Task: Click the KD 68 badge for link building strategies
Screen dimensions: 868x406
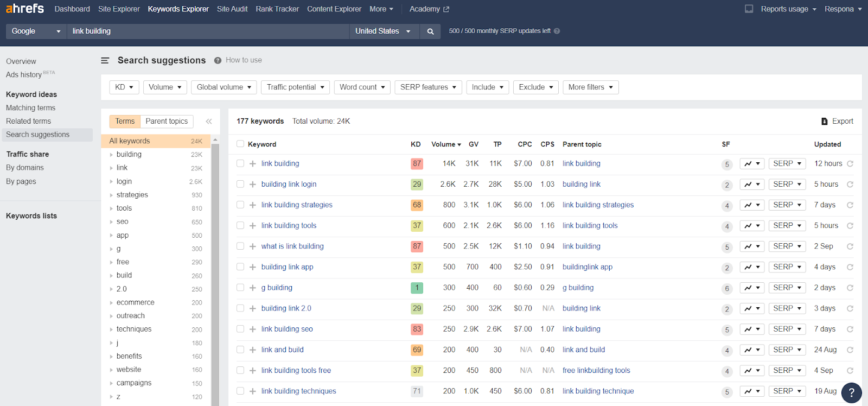Action: [417, 205]
